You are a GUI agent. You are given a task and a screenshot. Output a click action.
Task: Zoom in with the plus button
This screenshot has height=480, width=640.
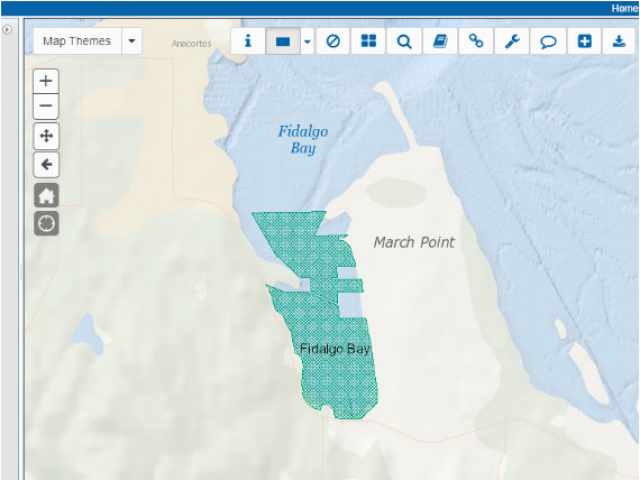(46, 81)
